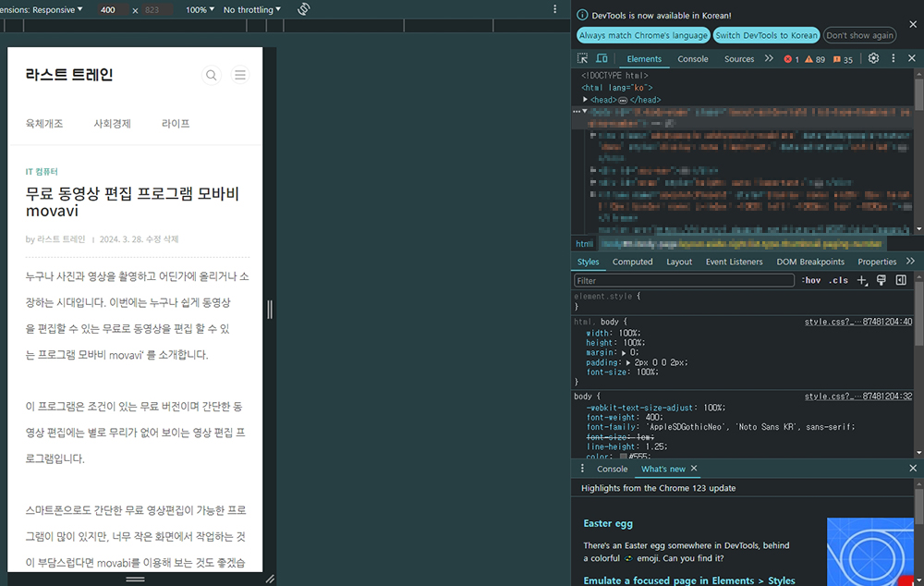
Task: Click the search icon on the blog page
Action: [211, 75]
